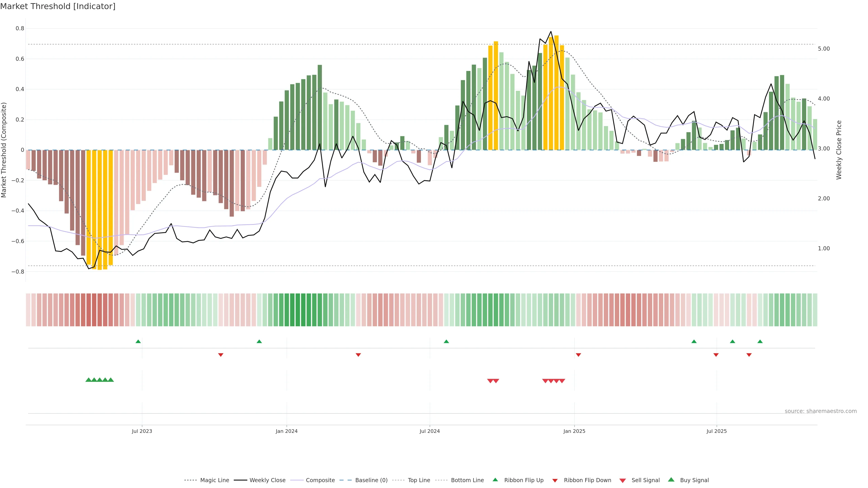Click the leftmost green buy signal triangle
868x488 pixels.
click(88, 380)
